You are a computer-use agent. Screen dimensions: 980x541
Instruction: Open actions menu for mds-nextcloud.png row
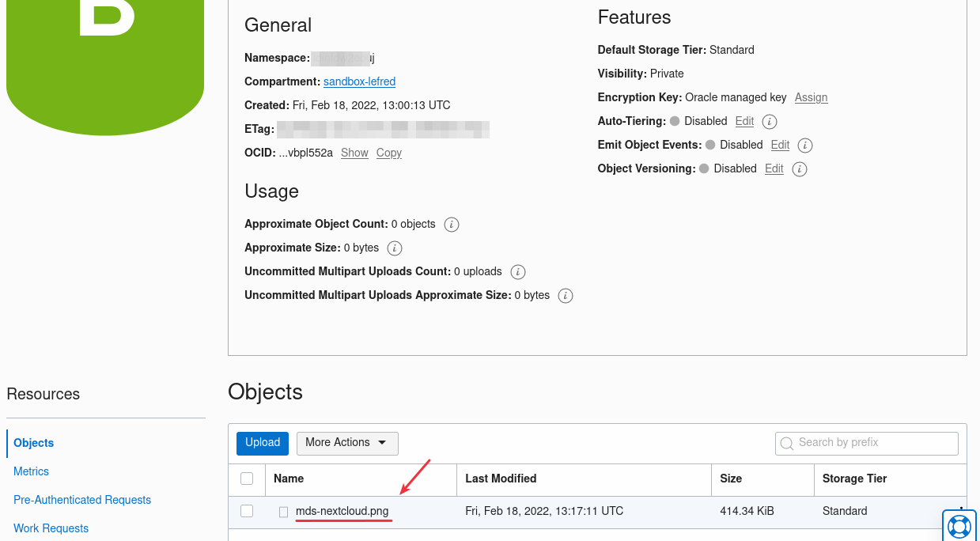point(961,509)
